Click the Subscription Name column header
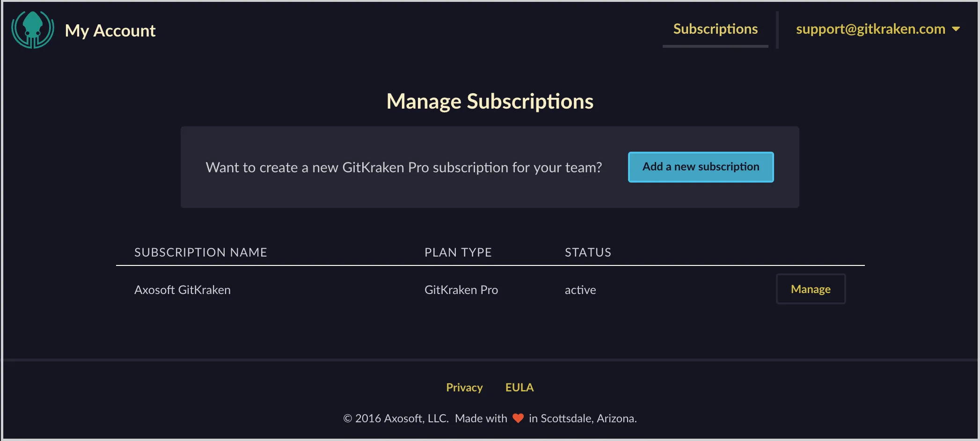The image size is (980, 441). pyautogui.click(x=200, y=252)
